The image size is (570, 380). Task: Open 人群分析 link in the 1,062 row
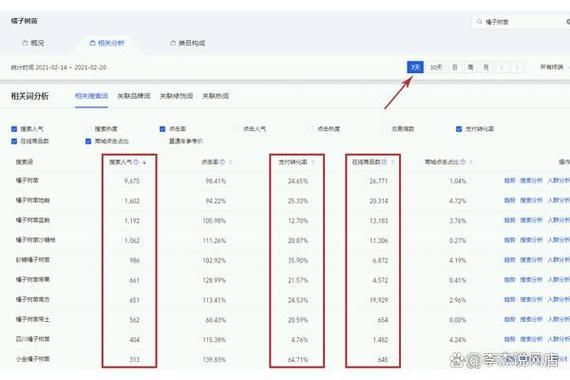click(x=558, y=240)
